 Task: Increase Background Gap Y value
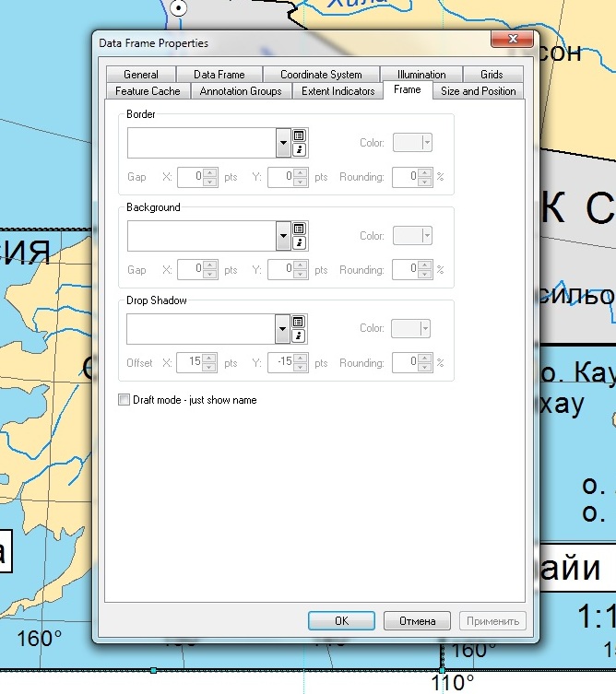[x=301, y=265]
